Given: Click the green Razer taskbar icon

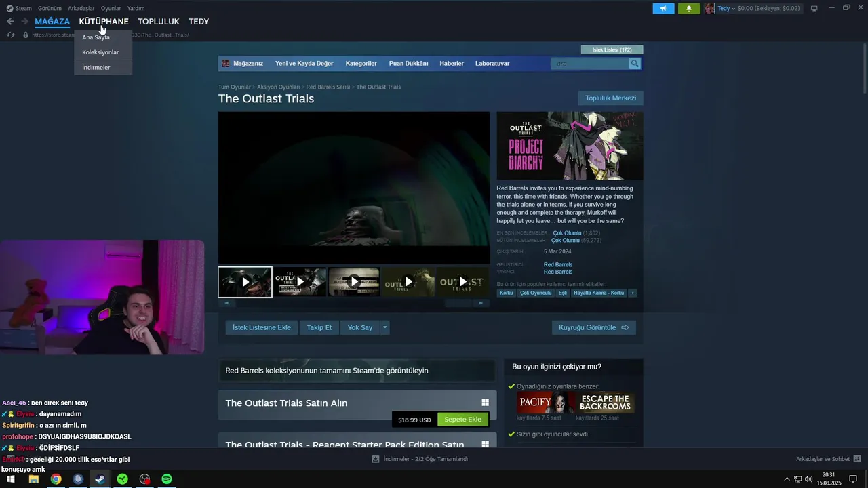Looking at the screenshot, I should (x=122, y=479).
